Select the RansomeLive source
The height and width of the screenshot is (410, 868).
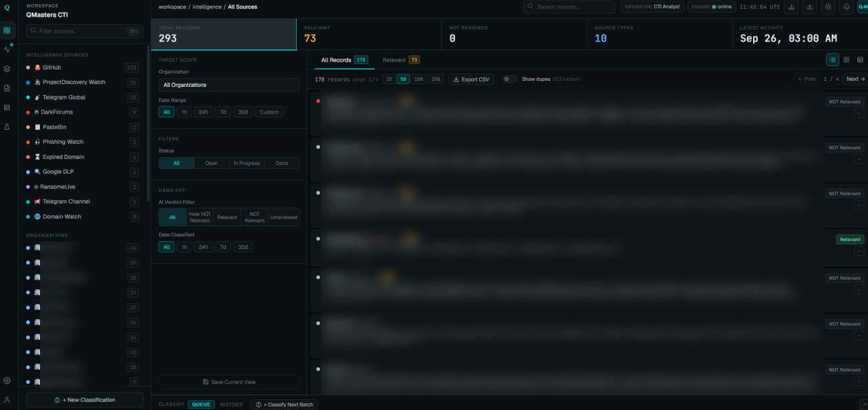pos(82,187)
